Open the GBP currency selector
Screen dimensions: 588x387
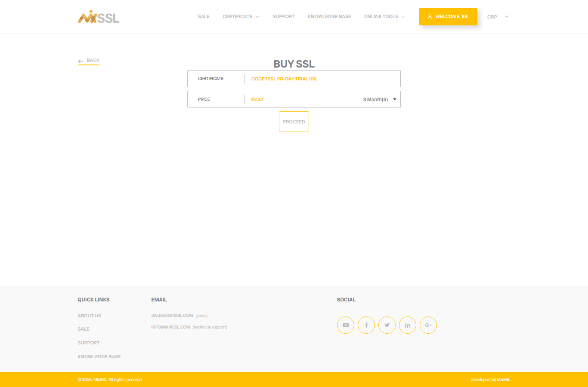[498, 17]
